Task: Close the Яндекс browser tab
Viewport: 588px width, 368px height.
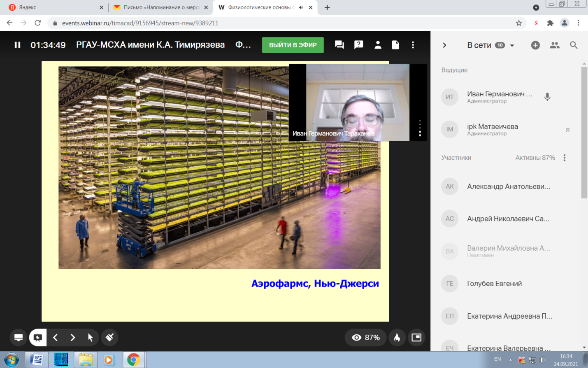Action: (x=102, y=7)
